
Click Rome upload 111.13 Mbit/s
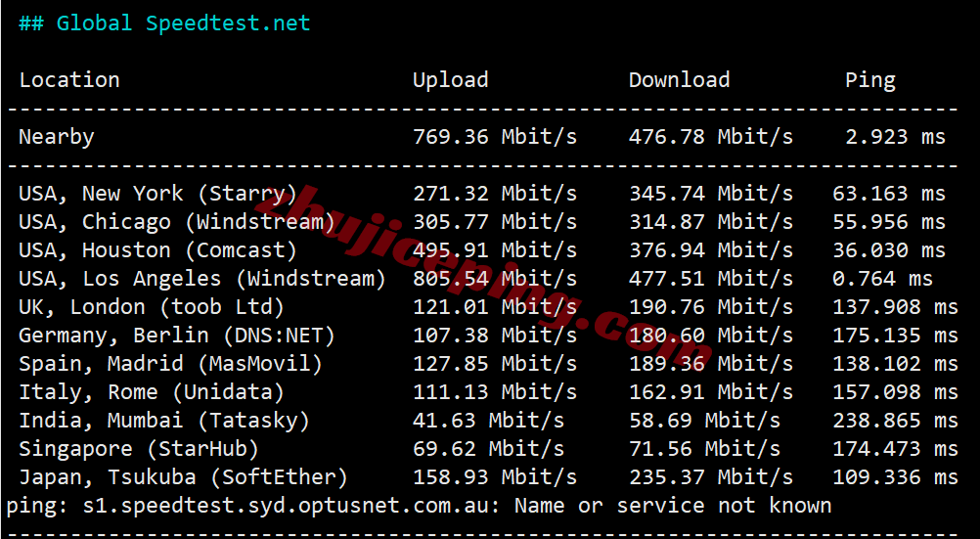495,392
